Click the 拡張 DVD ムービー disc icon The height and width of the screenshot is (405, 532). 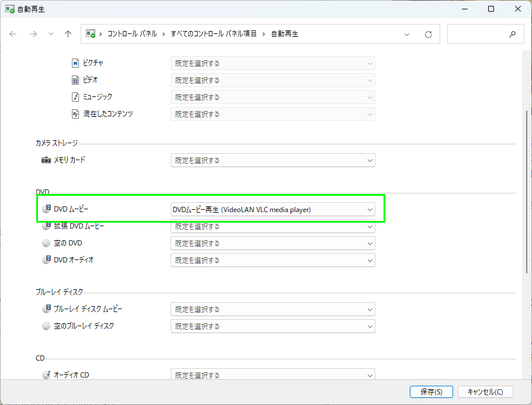[x=47, y=226]
